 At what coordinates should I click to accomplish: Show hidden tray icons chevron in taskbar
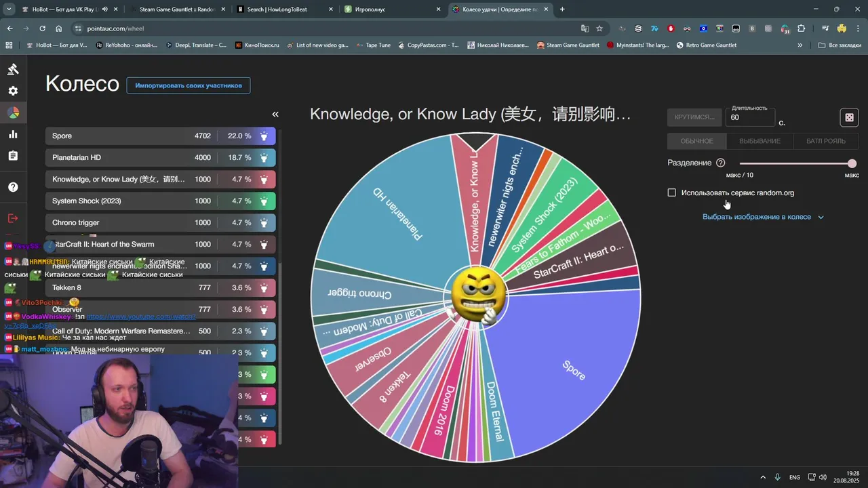click(x=763, y=477)
